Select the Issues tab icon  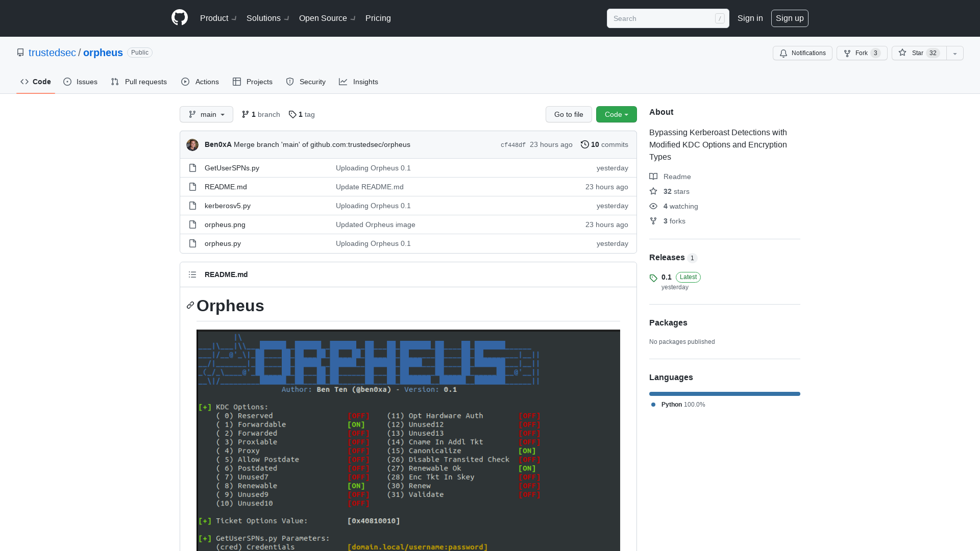[67, 82]
